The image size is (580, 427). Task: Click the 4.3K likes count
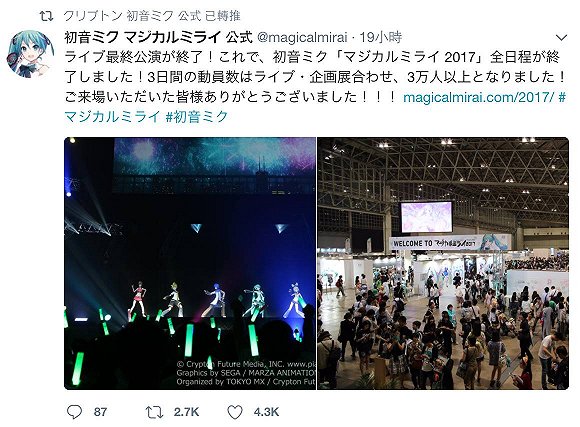(x=266, y=412)
